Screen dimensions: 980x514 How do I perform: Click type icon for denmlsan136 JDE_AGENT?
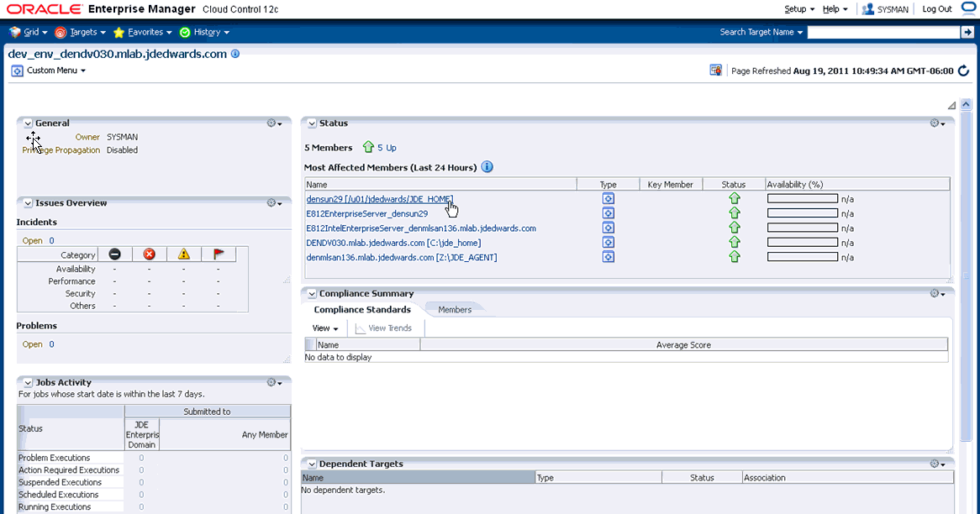(609, 257)
